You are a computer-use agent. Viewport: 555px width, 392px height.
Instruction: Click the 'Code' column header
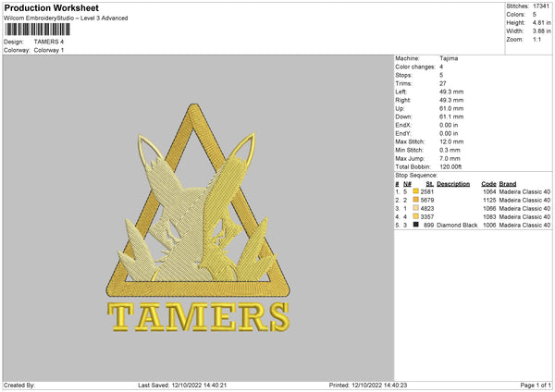488,184
